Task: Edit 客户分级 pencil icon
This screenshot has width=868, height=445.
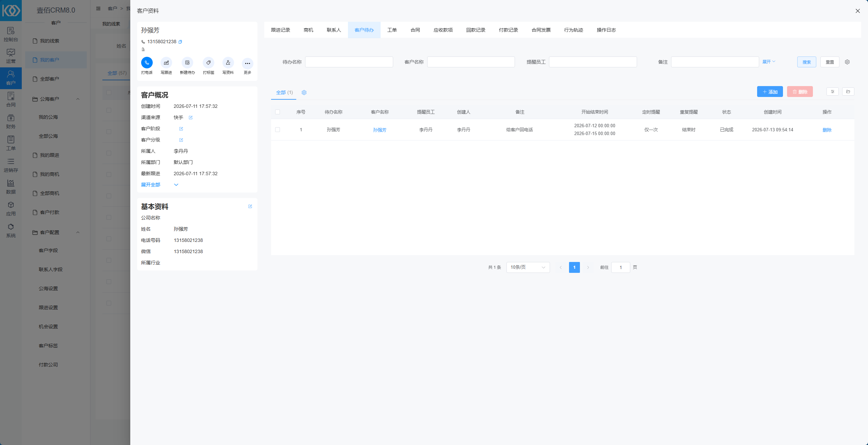Action: pyautogui.click(x=181, y=140)
